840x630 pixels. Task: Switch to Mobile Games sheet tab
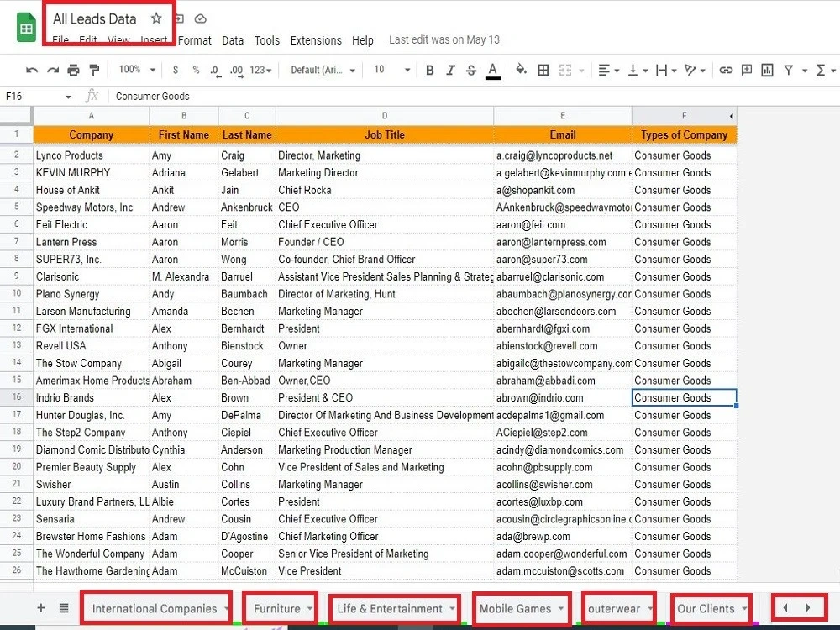516,608
